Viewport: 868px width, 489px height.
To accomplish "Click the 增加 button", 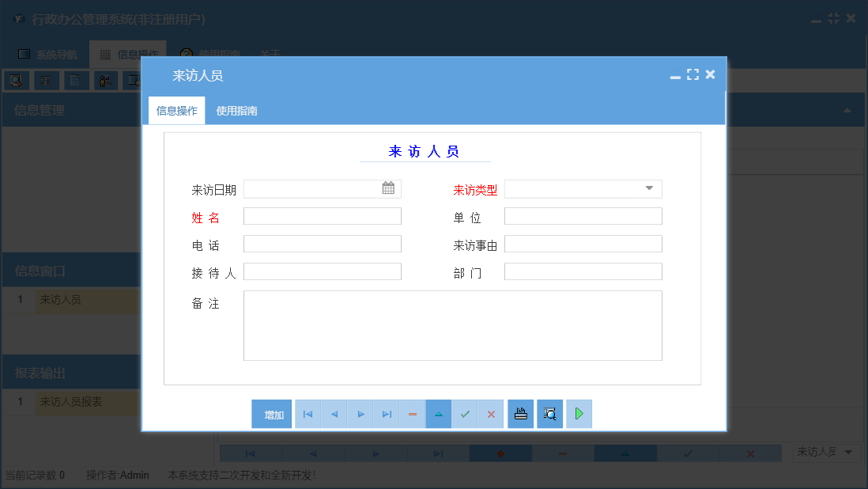I will click(x=271, y=414).
